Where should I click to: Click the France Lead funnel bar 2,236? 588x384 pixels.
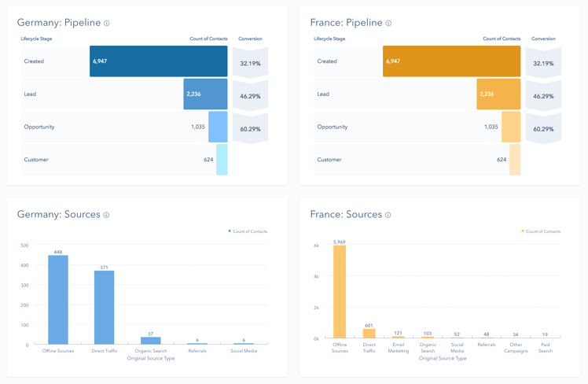[498, 94]
